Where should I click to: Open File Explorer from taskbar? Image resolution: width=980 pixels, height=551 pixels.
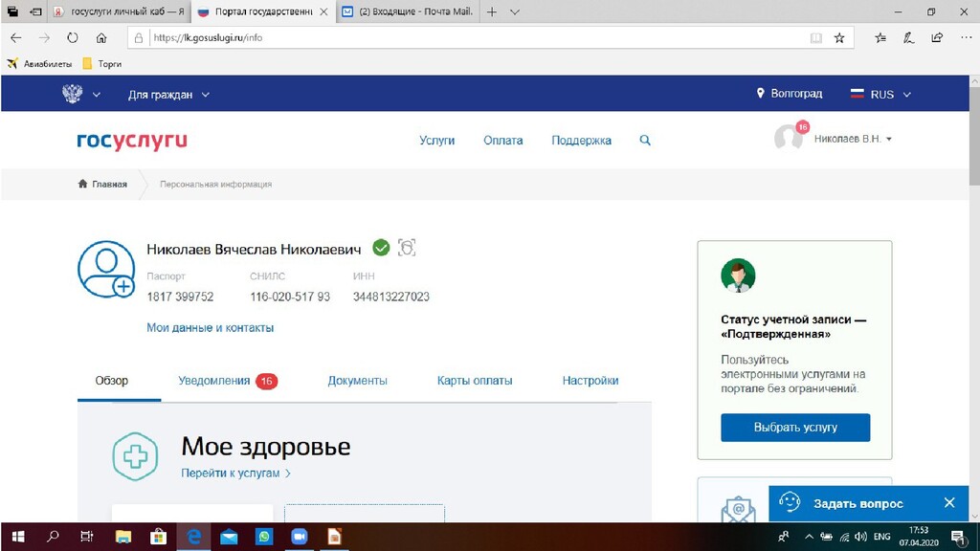coord(123,537)
